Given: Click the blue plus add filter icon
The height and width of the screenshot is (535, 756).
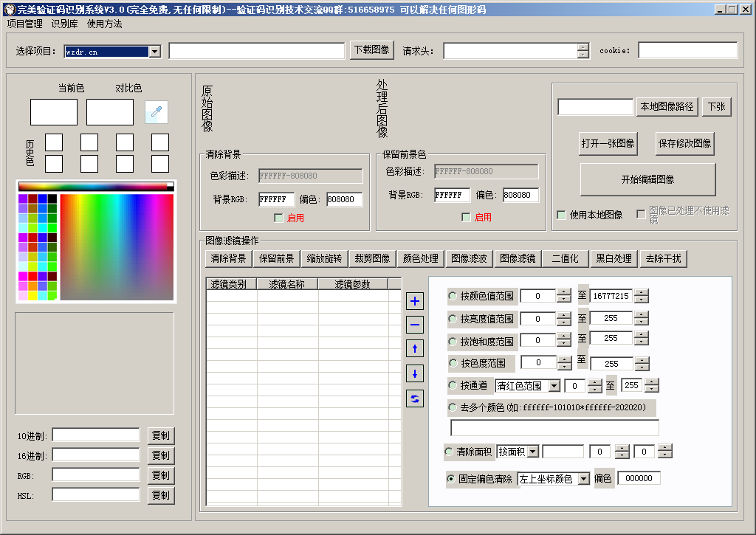Looking at the screenshot, I should 415,301.
